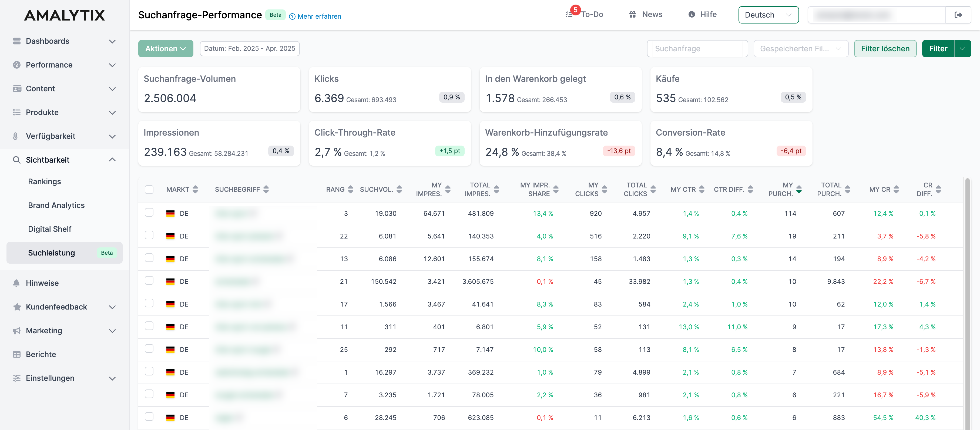This screenshot has width=980, height=430.
Task: Click the Hilfe info icon
Action: point(692,15)
